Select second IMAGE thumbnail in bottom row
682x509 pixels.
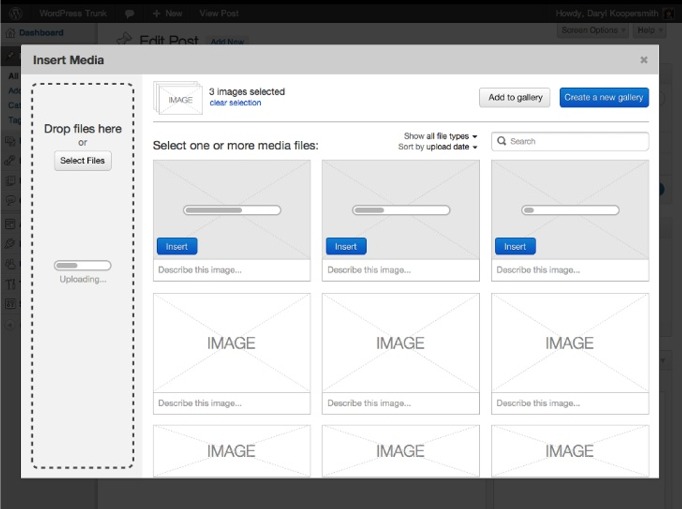(x=401, y=451)
